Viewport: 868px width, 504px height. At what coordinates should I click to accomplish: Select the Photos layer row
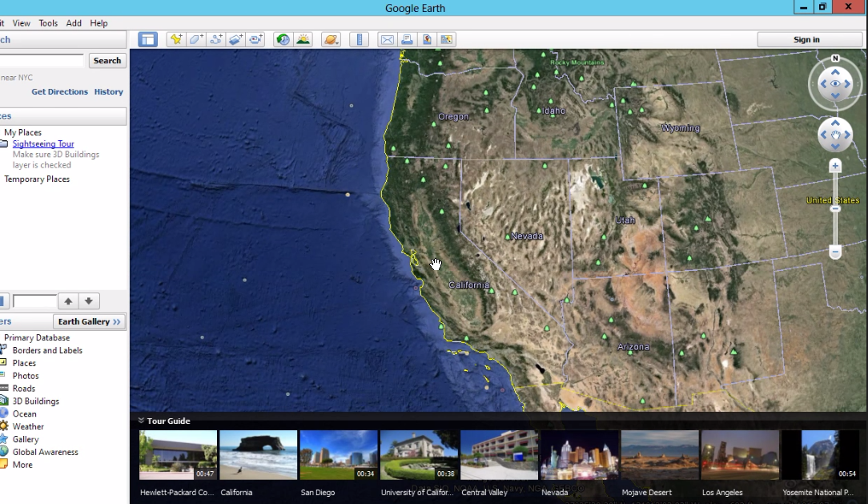[x=26, y=376]
